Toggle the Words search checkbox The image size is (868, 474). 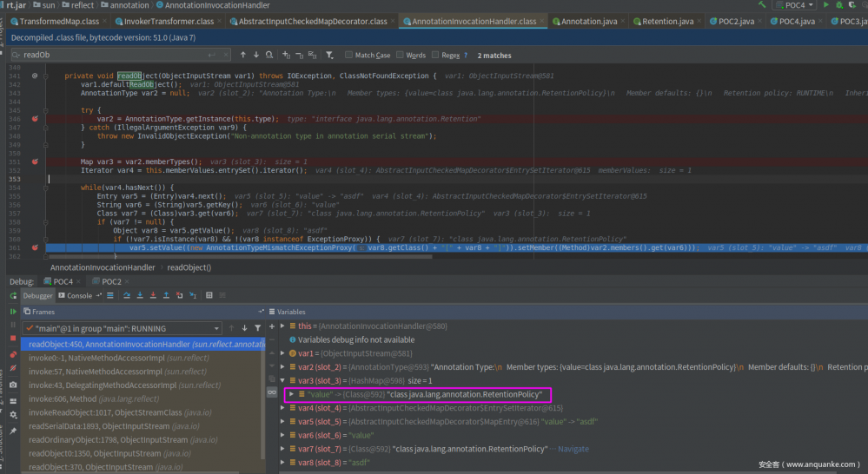coord(399,55)
